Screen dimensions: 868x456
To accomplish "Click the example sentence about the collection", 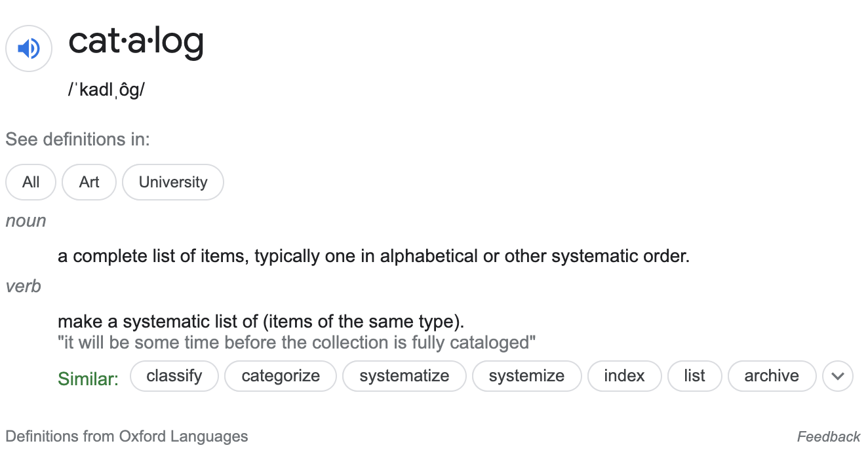I will tap(297, 343).
